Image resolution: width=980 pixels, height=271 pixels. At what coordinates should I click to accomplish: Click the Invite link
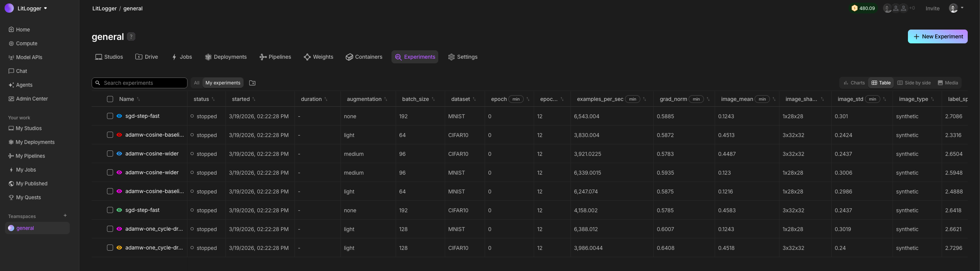(x=932, y=8)
